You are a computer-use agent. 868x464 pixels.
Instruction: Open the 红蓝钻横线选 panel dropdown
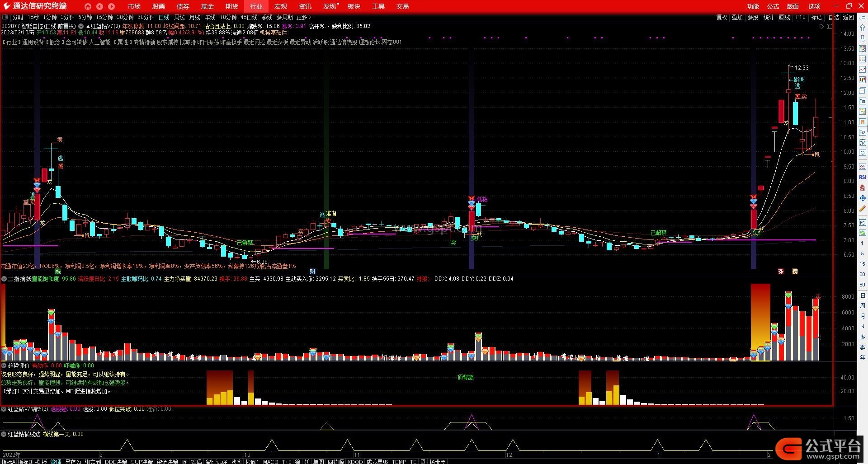pyautogui.click(x=4, y=434)
